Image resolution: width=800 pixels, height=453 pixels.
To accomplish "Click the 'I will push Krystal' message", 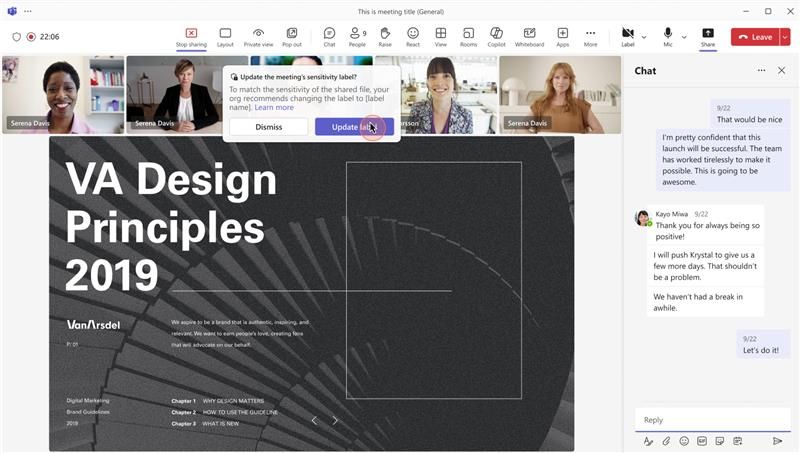I will pyautogui.click(x=705, y=266).
